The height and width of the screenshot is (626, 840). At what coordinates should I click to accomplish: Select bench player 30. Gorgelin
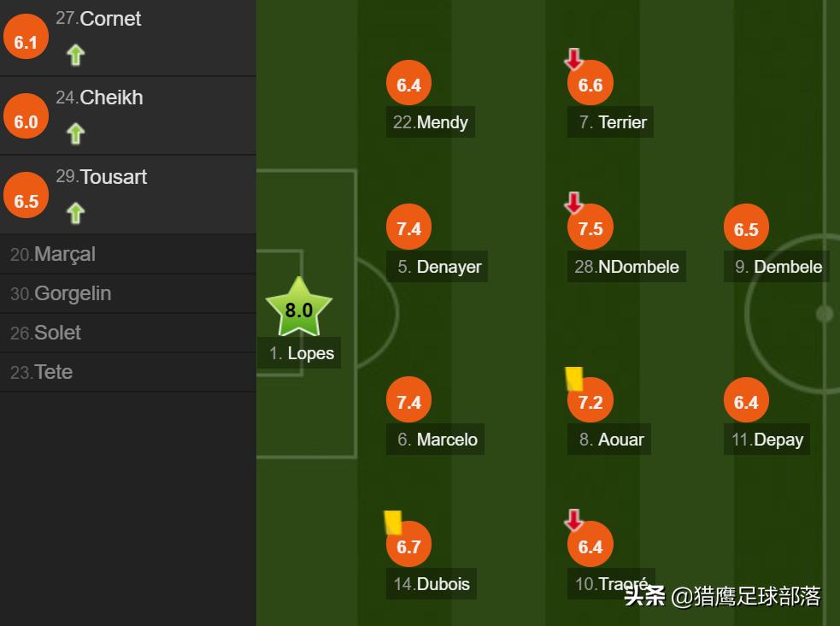coord(61,294)
